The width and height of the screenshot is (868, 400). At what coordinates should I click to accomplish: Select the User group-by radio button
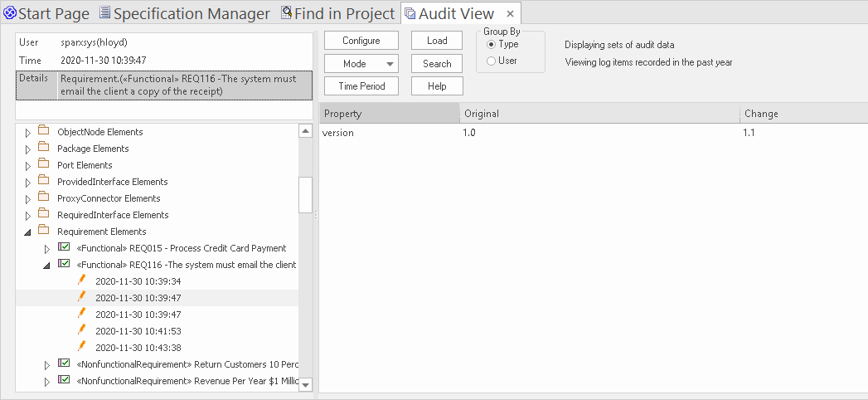(x=491, y=61)
